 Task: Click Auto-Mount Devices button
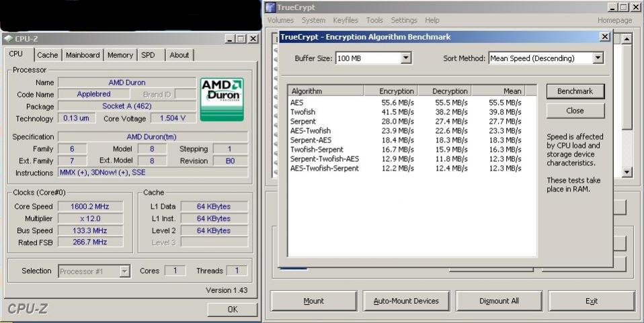pyautogui.click(x=406, y=302)
